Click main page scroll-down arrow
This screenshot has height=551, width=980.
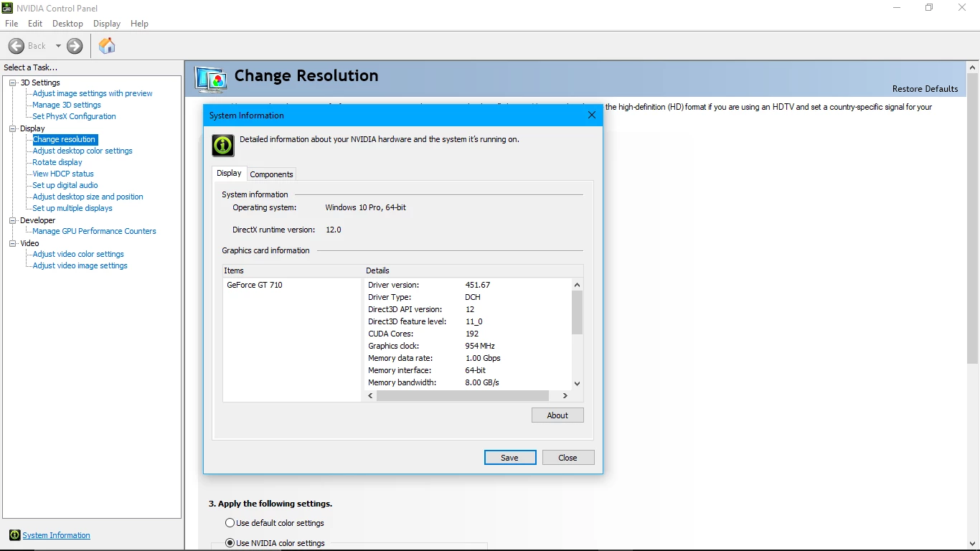pyautogui.click(x=973, y=545)
